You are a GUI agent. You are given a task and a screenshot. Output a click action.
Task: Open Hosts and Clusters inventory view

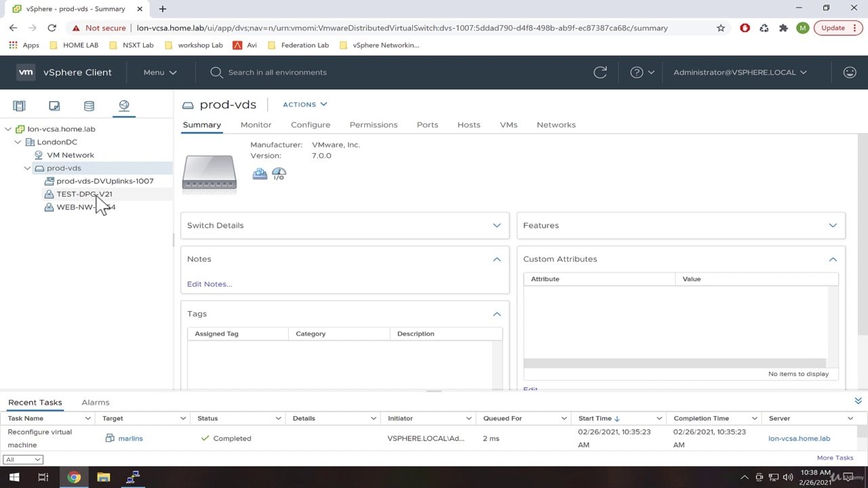19,106
